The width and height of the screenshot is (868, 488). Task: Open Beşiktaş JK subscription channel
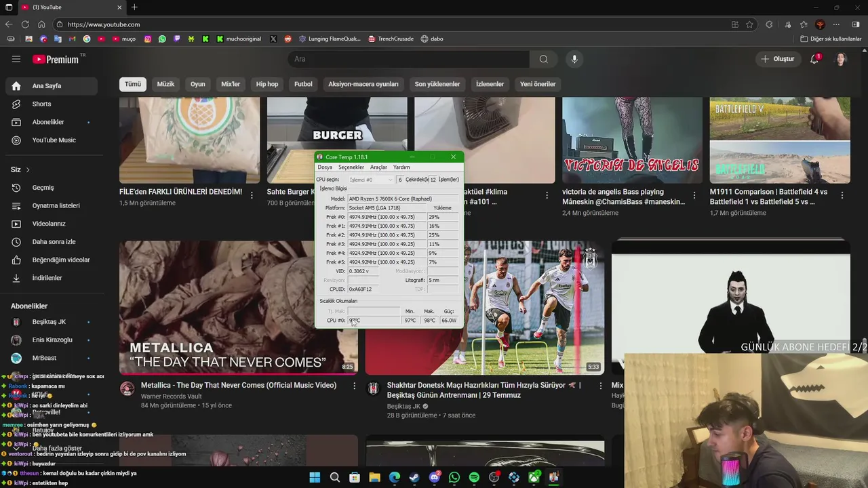pos(52,322)
